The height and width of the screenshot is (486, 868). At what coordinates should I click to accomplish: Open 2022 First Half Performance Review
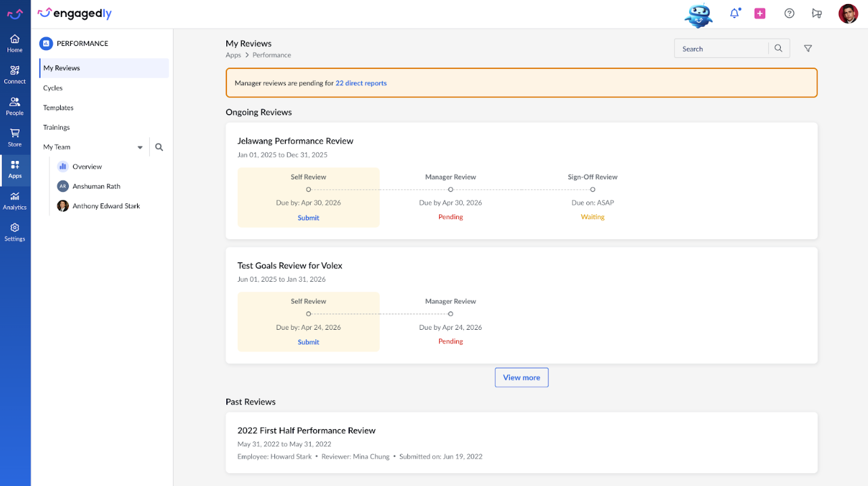(306, 430)
